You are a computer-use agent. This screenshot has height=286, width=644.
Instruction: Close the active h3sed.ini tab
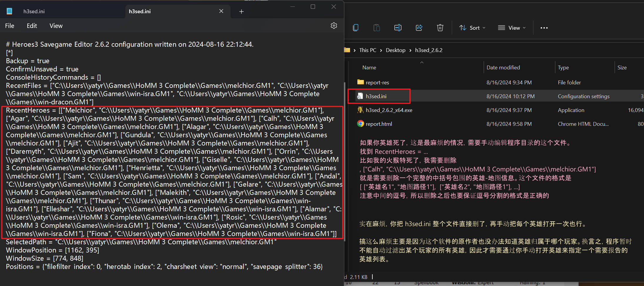(221, 11)
